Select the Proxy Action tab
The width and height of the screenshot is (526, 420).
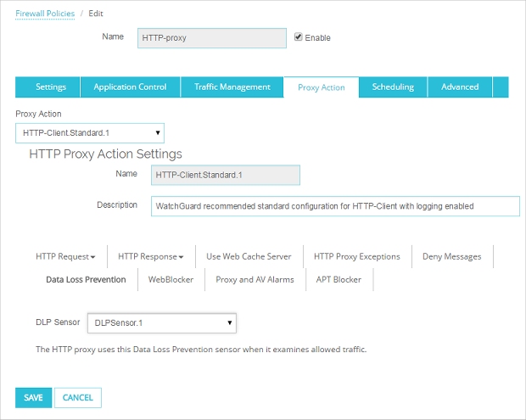[x=322, y=88]
